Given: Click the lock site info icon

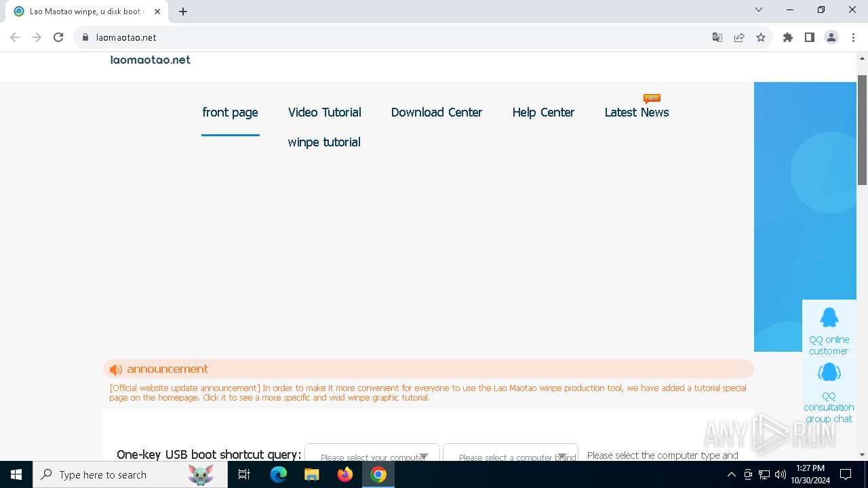Looking at the screenshot, I should click(85, 37).
